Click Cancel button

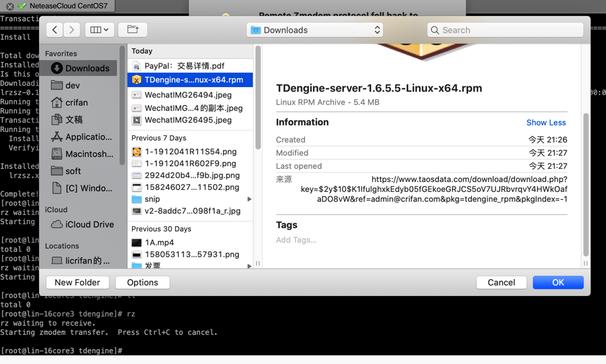501,282
